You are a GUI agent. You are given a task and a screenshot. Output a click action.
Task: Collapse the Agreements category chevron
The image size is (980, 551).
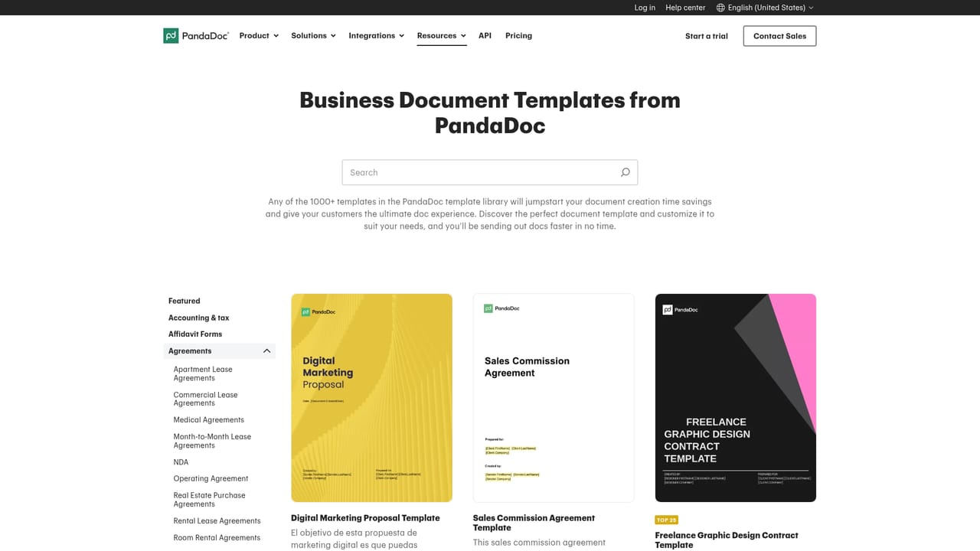pos(266,351)
